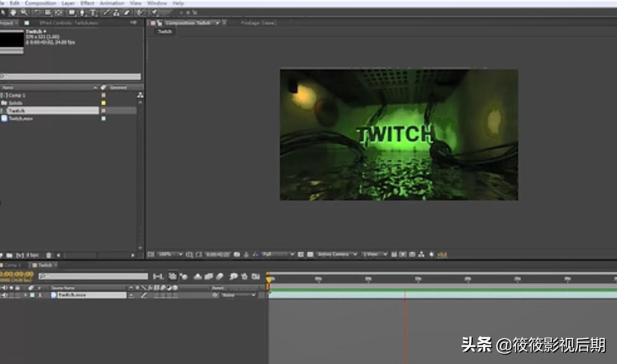This screenshot has width=617, height=364.
Task: Click the trash icon in Project panel
Action: coord(49,255)
